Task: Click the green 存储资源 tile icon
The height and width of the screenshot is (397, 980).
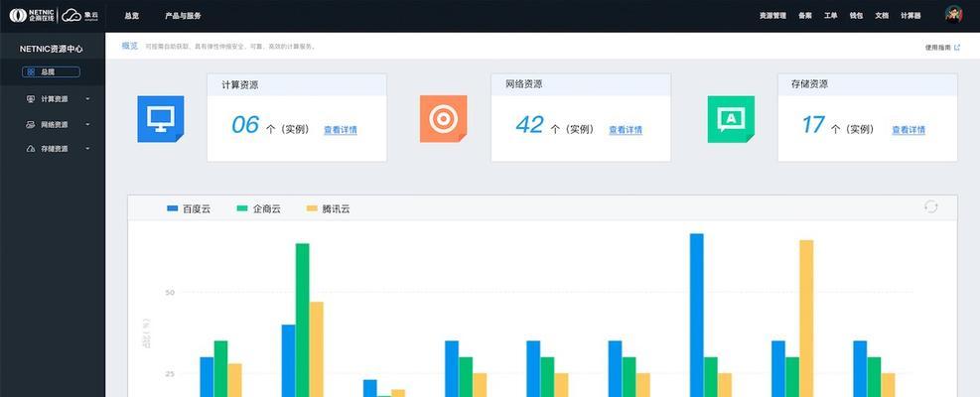Action: tap(731, 119)
